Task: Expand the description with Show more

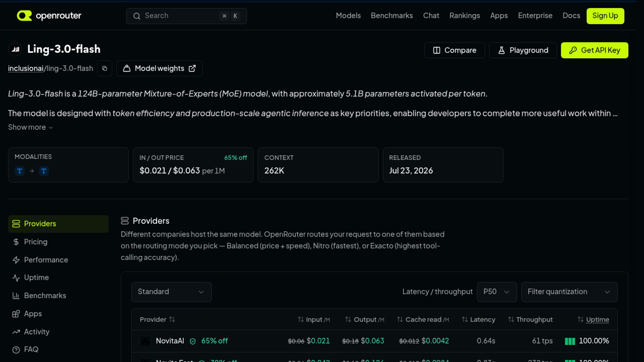Action: pos(31,127)
